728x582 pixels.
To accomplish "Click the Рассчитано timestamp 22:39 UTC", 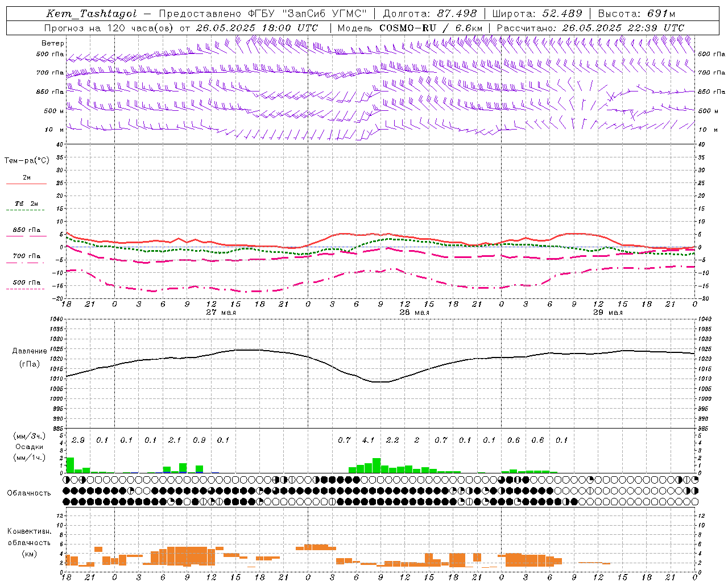I will click(652, 28).
